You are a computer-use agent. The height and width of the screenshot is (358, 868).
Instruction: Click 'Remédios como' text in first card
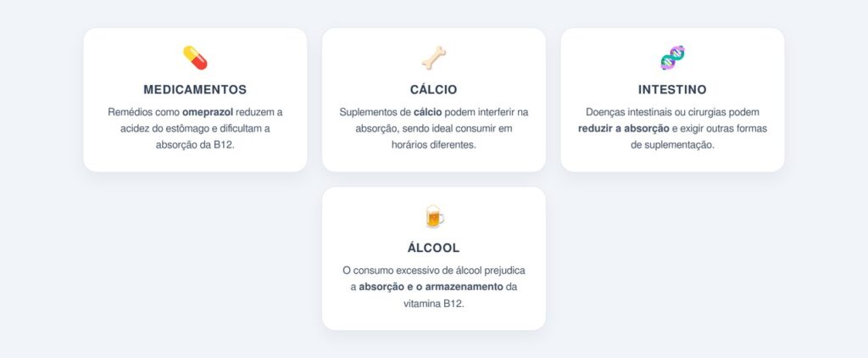click(x=144, y=113)
